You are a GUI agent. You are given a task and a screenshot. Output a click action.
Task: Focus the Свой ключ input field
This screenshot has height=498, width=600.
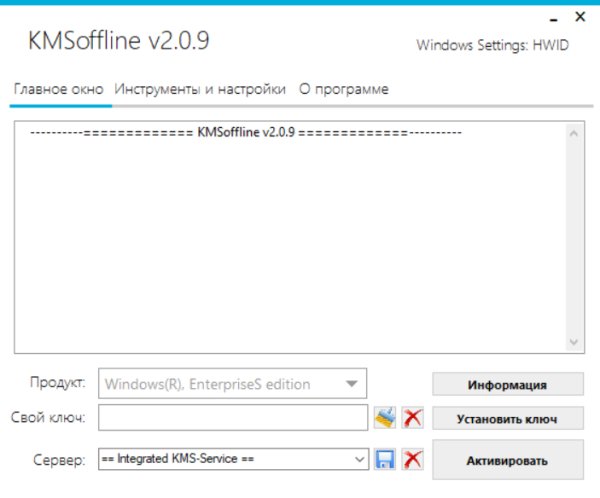[233, 418]
